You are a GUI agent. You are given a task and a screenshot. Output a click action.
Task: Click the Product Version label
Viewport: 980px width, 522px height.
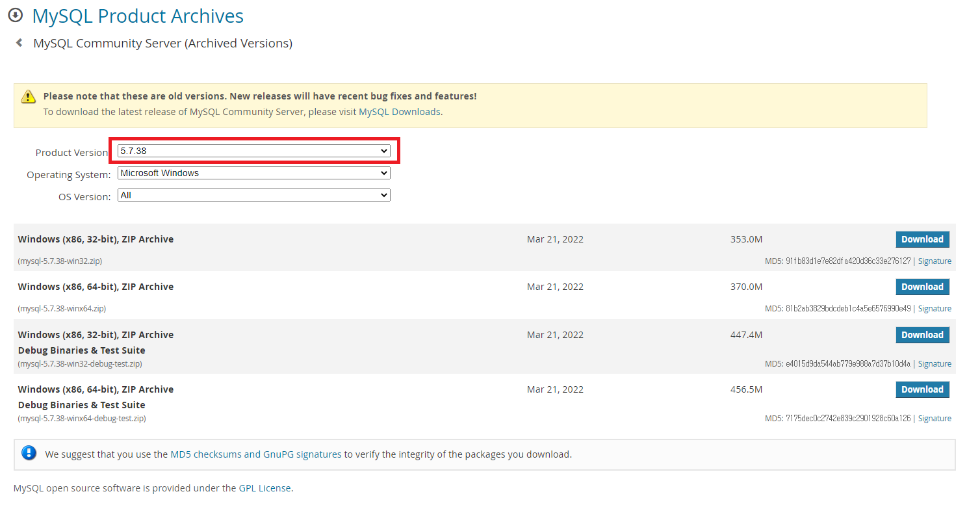(x=72, y=153)
